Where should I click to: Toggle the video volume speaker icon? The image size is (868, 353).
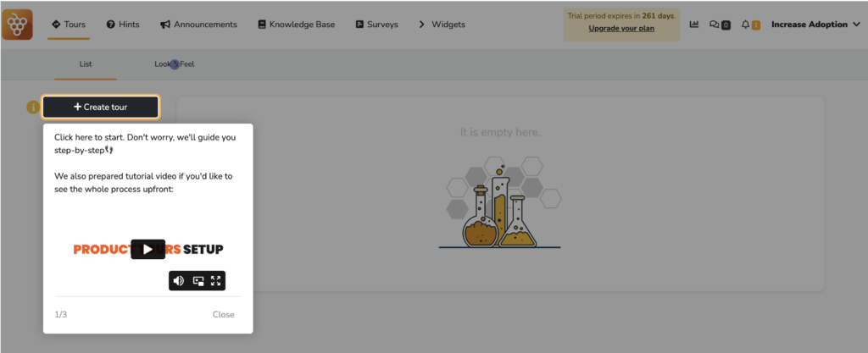pos(178,281)
